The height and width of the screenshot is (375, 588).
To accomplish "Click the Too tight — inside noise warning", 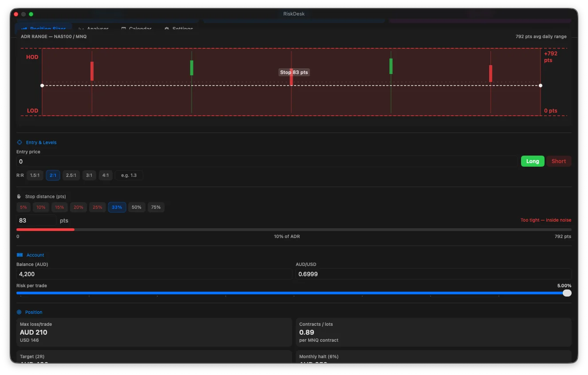I will point(546,220).
